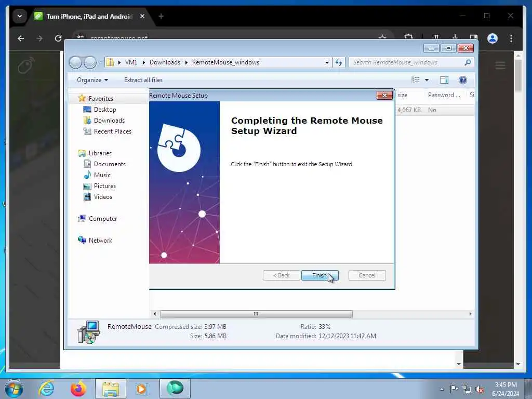Click Extract all files in Explorer toolbar
Screen dimensions: 532x399
point(143,80)
